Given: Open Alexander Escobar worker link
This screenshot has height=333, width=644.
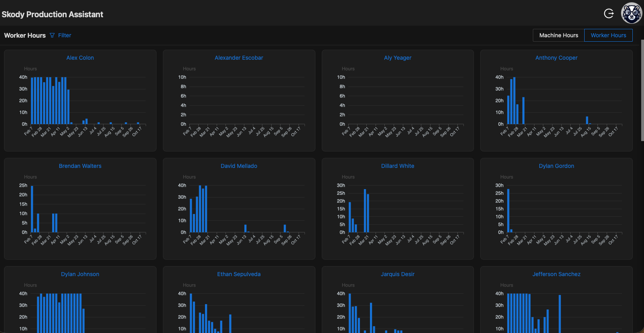Looking at the screenshot, I should pyautogui.click(x=239, y=58).
